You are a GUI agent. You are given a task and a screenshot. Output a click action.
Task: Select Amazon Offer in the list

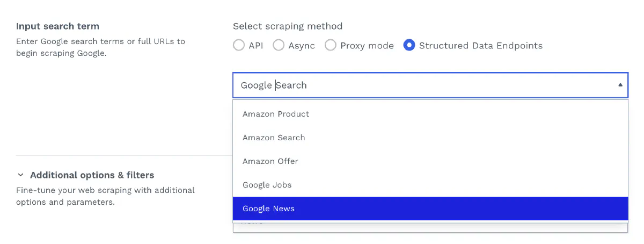(270, 161)
